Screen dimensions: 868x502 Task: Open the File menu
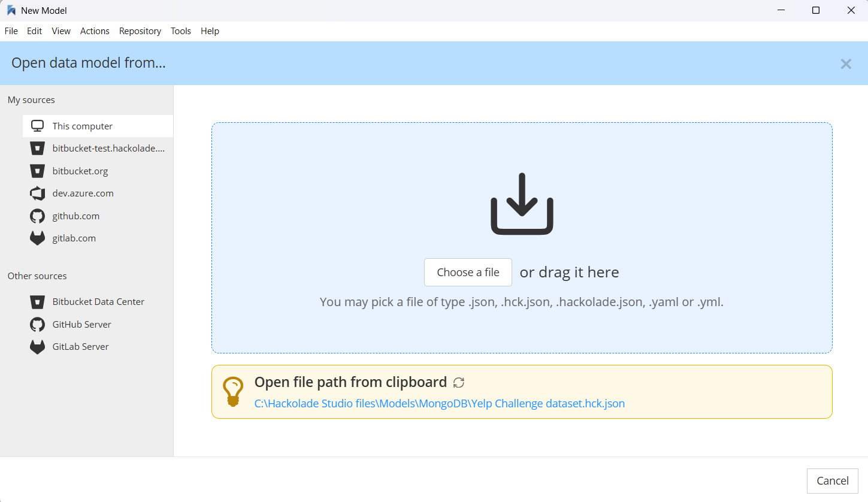coord(11,31)
